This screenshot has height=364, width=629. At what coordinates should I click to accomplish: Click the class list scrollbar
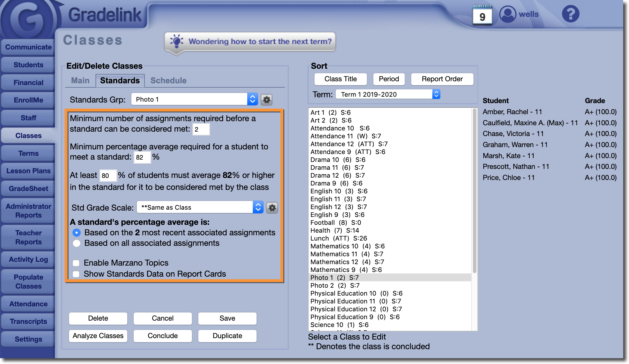pos(474,189)
